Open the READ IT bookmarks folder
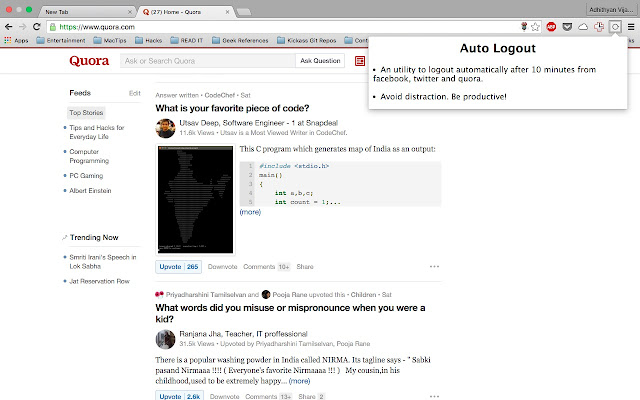 (x=187, y=40)
